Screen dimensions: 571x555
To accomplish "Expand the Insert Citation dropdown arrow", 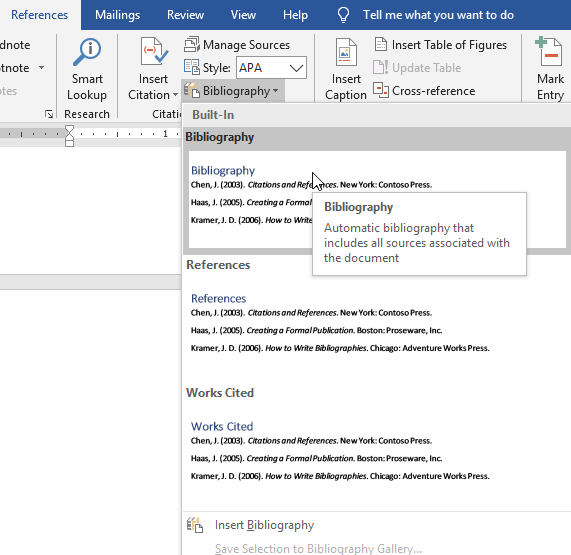I will pos(175,95).
